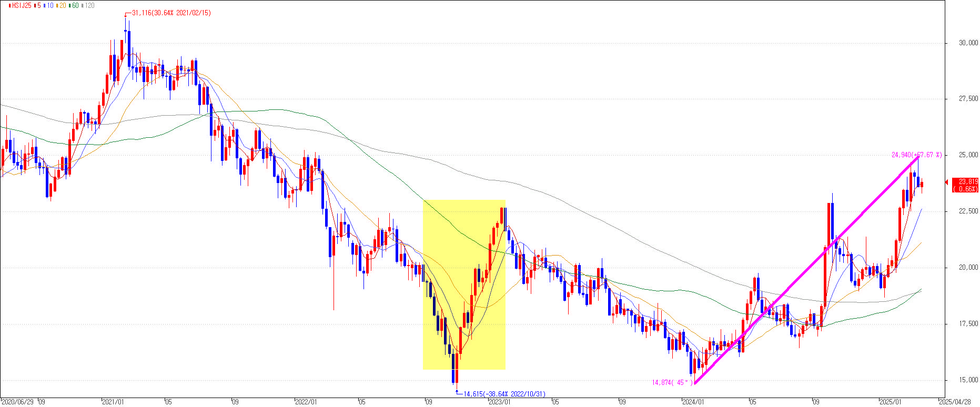Click the 14,615 low annotation text
980x407 pixels.
[504, 394]
